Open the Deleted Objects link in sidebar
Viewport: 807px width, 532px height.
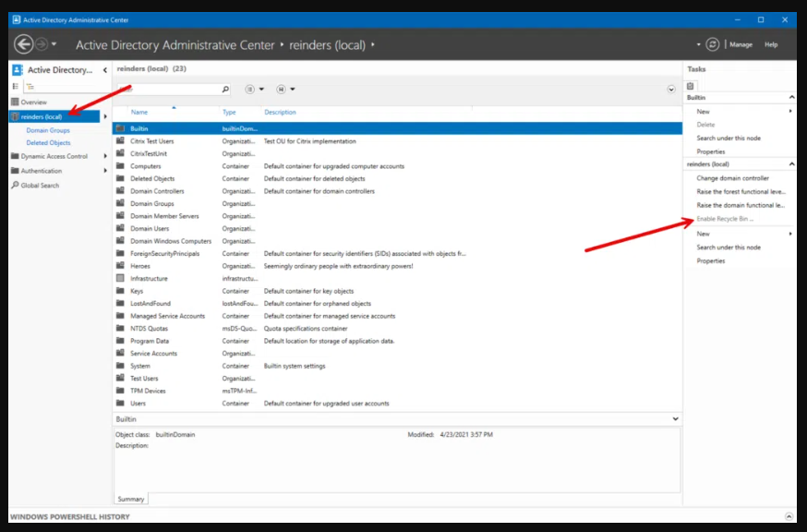(x=48, y=143)
